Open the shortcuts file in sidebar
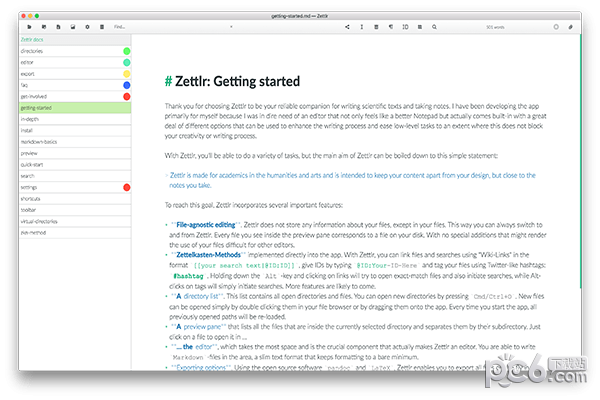This screenshot has height=400, width=600. (x=75, y=199)
